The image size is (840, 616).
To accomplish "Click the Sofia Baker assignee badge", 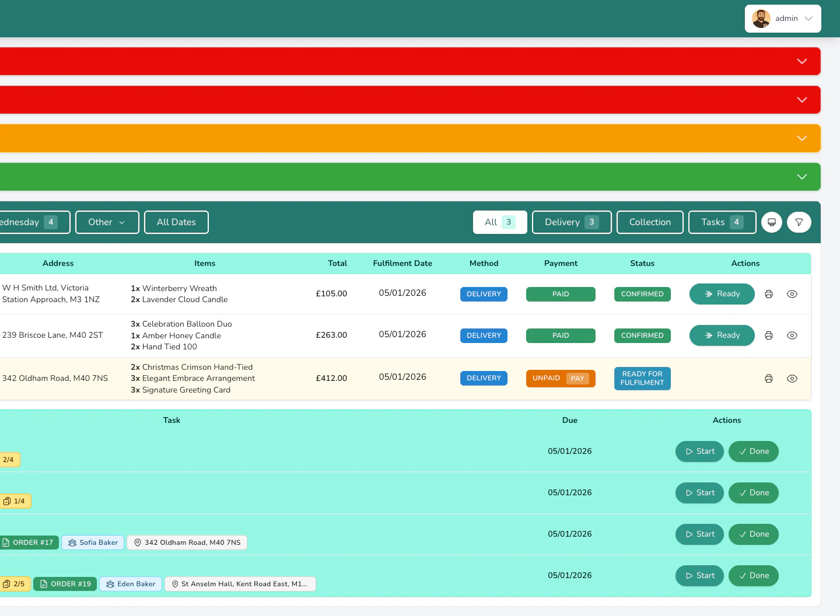I will click(x=92, y=542).
